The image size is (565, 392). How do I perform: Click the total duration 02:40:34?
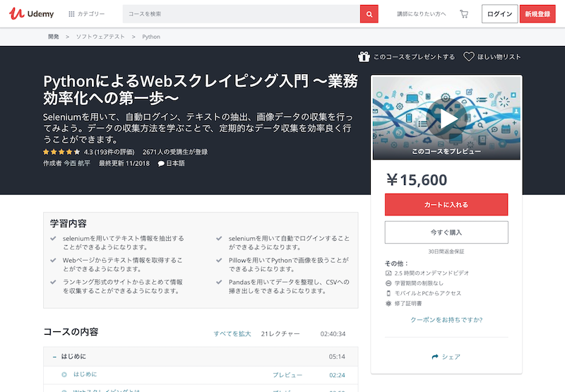point(333,334)
